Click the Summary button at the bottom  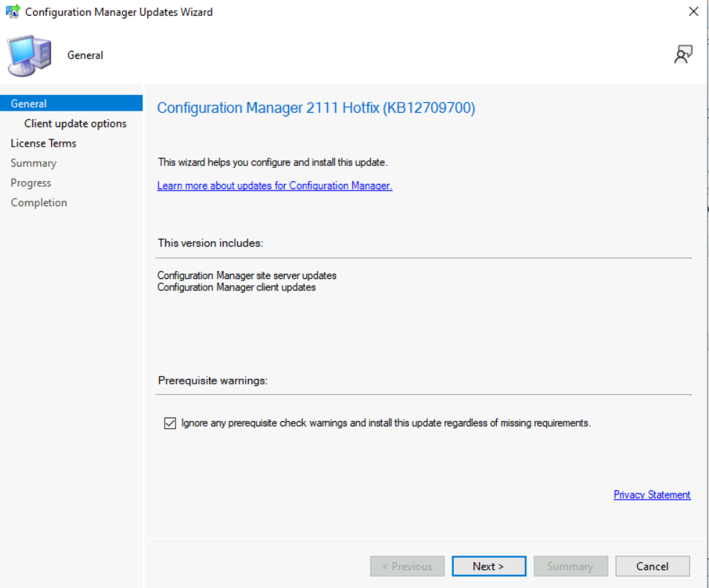(x=570, y=566)
